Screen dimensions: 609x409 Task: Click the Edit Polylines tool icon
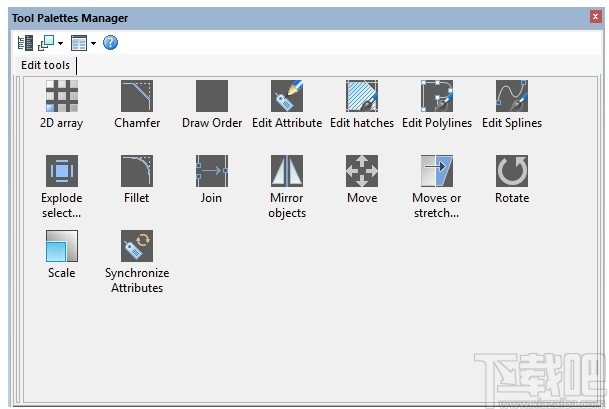coord(437,96)
